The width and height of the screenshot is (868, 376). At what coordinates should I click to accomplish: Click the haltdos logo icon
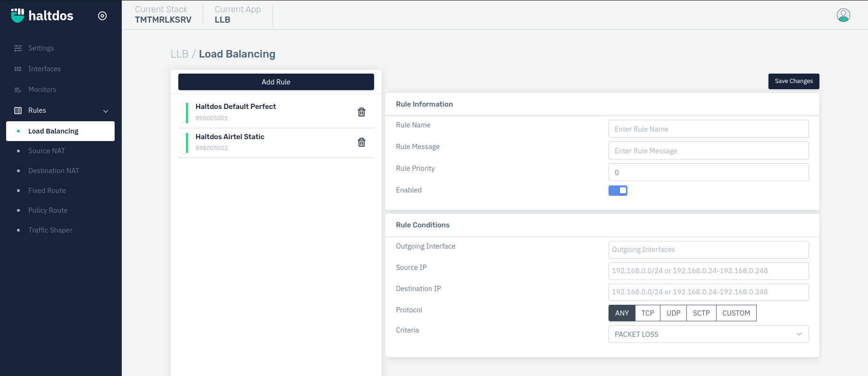click(x=17, y=16)
